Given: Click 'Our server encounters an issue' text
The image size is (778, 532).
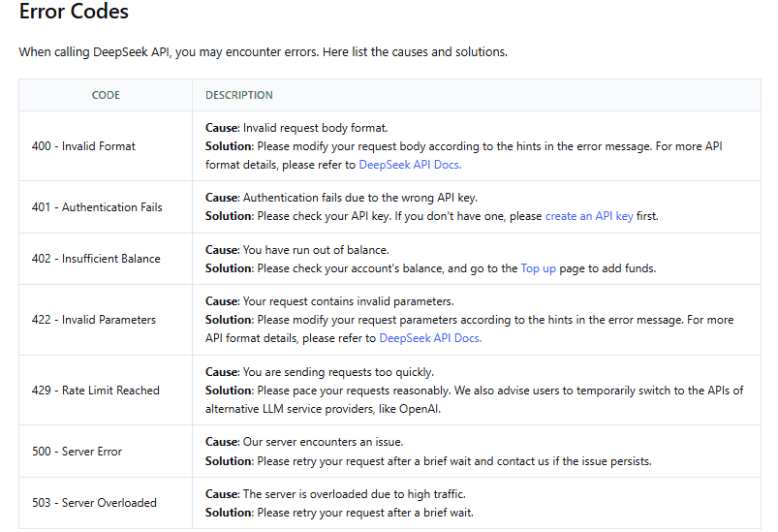Looking at the screenshot, I should (323, 442).
